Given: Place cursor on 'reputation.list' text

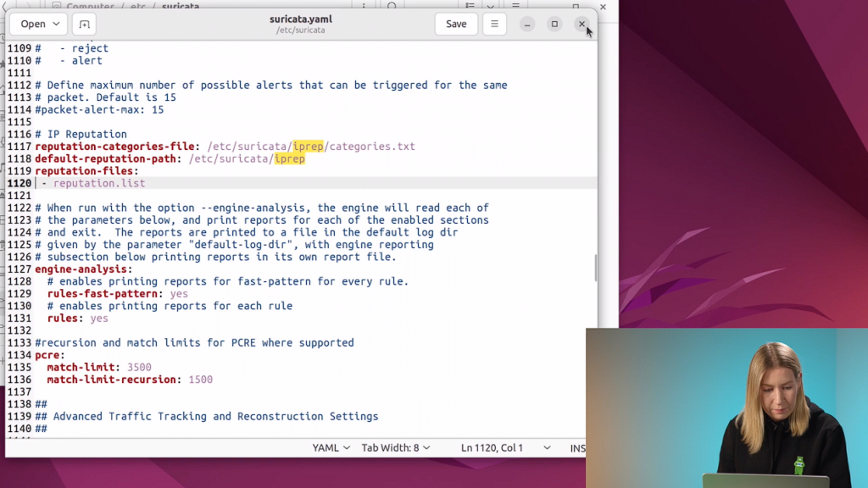Looking at the screenshot, I should [99, 183].
